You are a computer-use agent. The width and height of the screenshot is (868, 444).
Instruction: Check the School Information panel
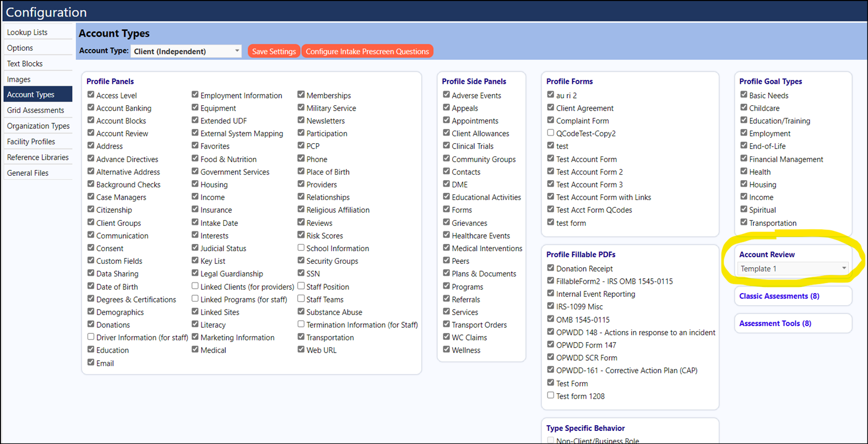(301, 248)
